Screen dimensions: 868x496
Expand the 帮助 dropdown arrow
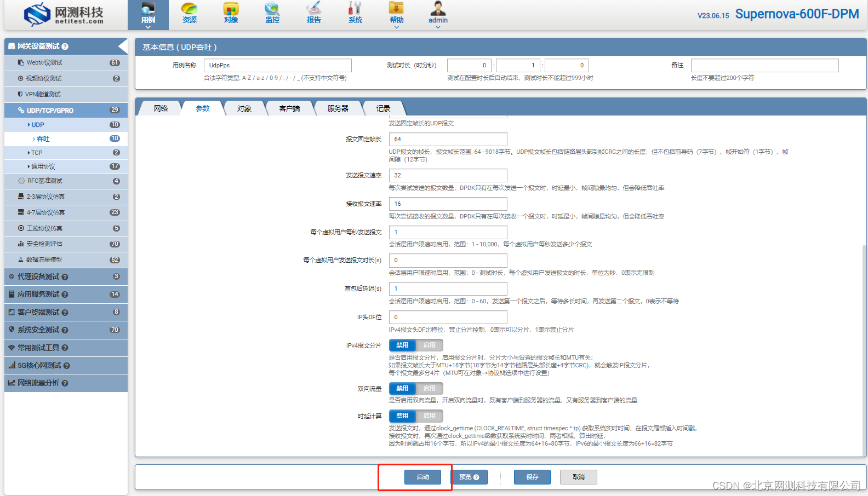397,27
